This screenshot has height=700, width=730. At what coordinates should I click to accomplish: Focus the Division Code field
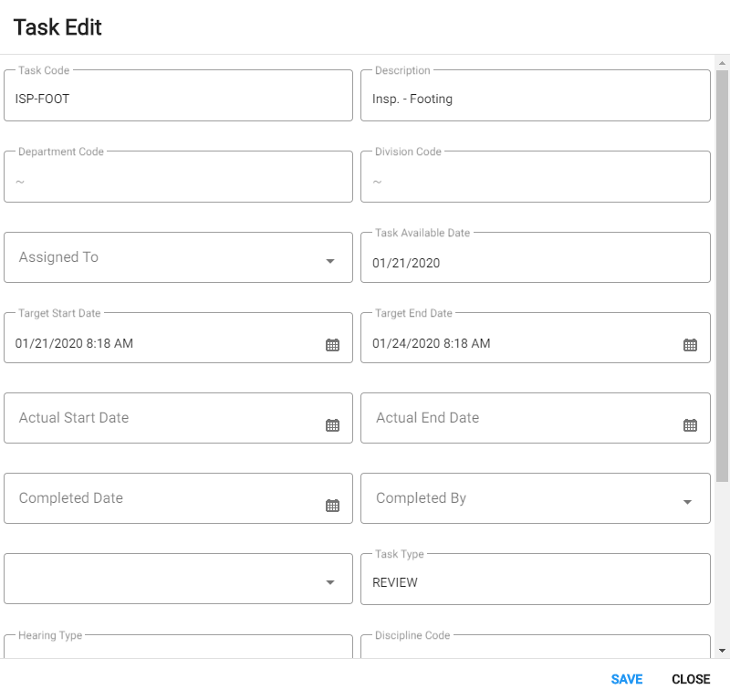point(536,176)
